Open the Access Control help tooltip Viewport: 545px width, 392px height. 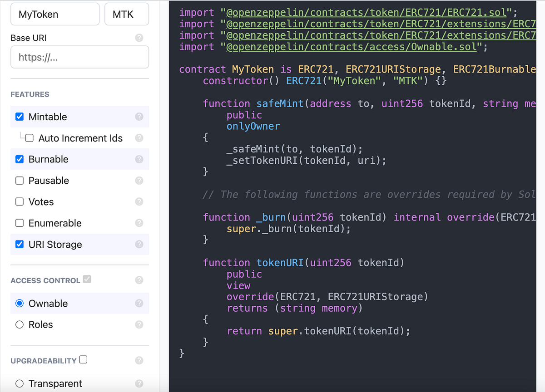pyautogui.click(x=139, y=280)
